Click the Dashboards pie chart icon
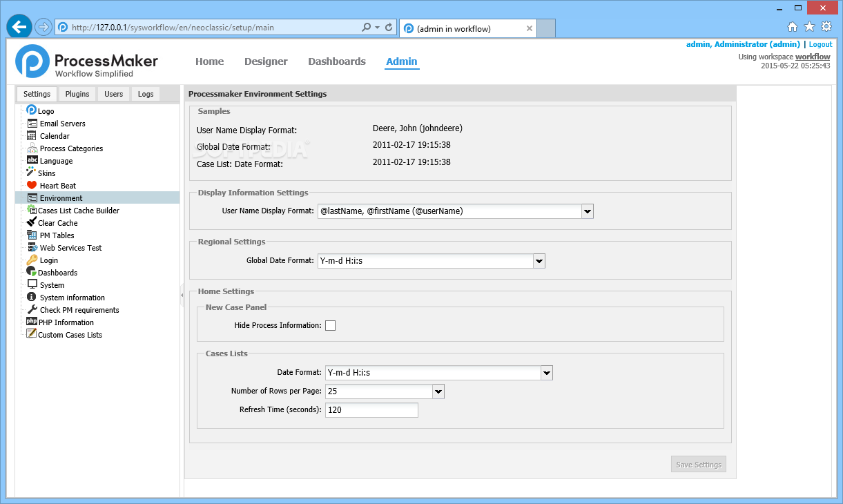The image size is (843, 504). point(31,272)
